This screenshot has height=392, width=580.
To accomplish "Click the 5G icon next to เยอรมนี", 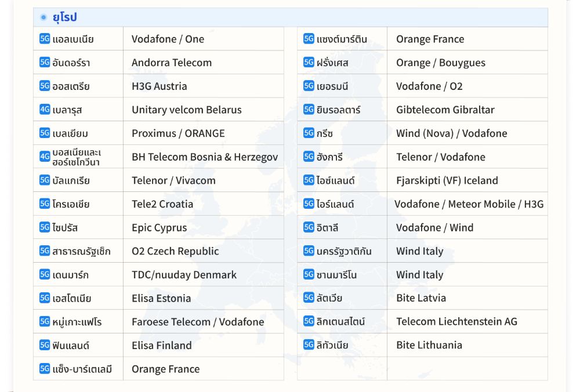I will pos(309,86).
